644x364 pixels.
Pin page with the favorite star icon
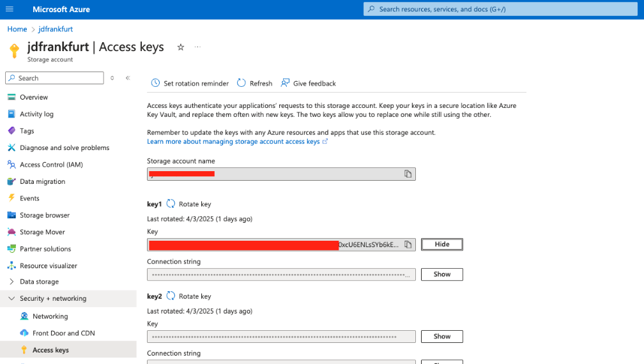click(x=181, y=47)
